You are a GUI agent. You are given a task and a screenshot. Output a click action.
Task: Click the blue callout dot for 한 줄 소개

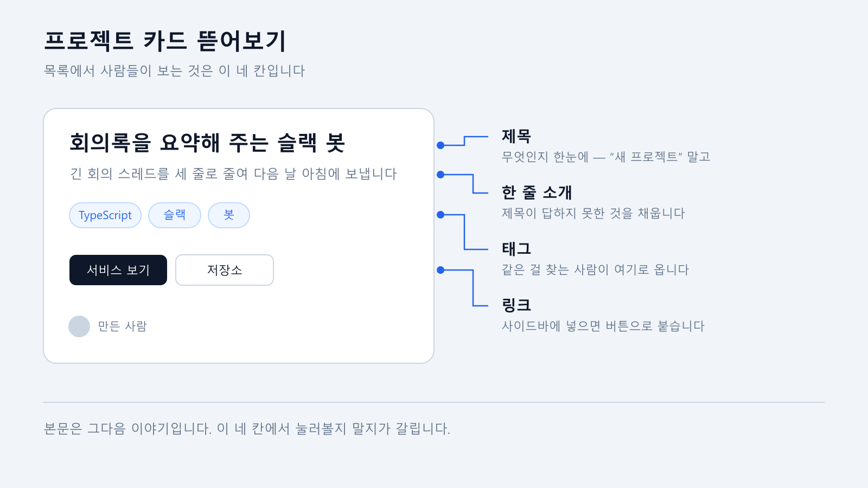point(441,175)
